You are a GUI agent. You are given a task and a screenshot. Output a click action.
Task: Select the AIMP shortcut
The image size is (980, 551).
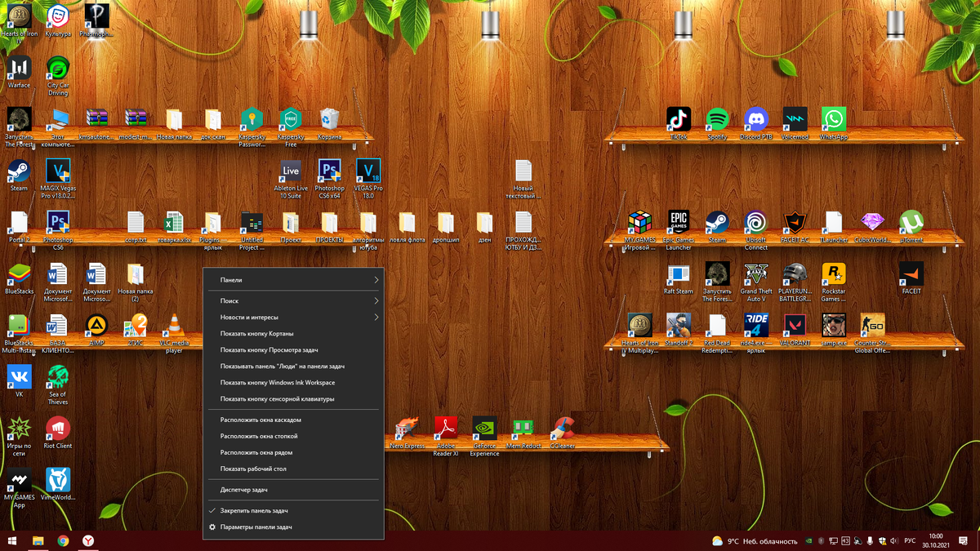pyautogui.click(x=96, y=330)
